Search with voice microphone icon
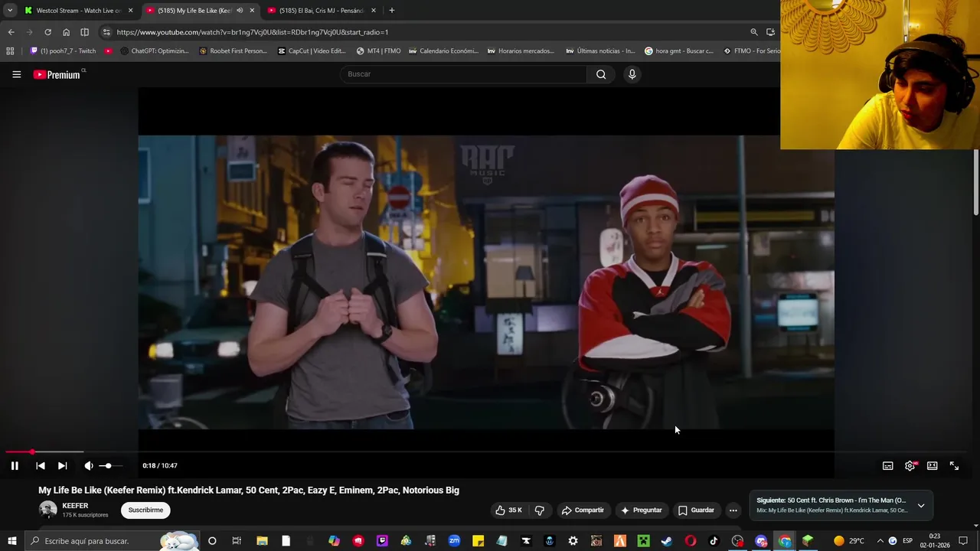Image resolution: width=980 pixels, height=551 pixels. [x=632, y=74]
